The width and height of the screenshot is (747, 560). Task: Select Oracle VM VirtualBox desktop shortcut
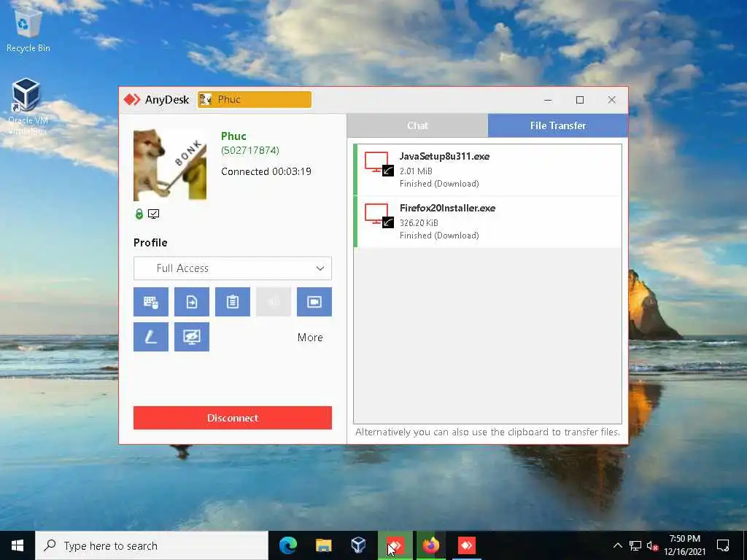click(x=27, y=106)
